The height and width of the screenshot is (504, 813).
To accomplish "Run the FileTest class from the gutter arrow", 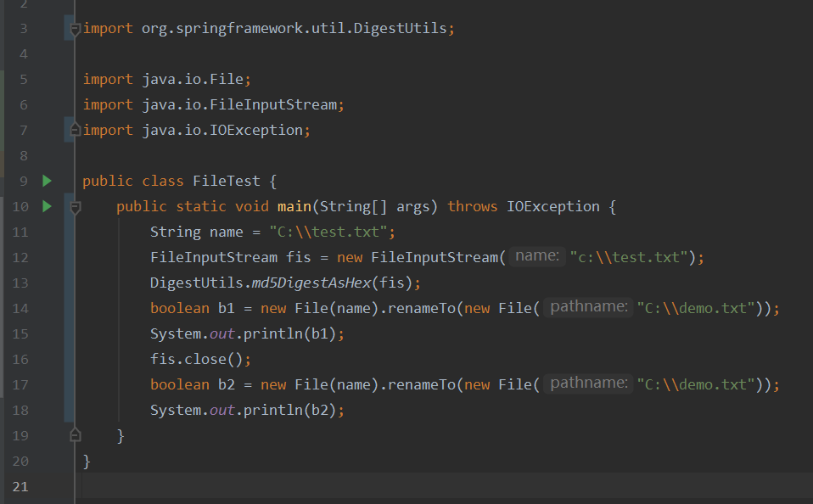I will click(47, 181).
